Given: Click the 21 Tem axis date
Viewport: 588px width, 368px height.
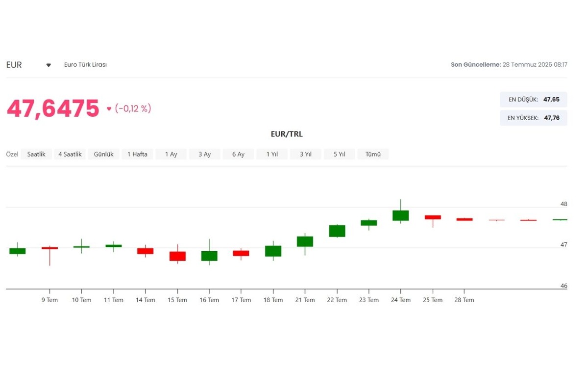Looking at the screenshot, I should (x=305, y=300).
